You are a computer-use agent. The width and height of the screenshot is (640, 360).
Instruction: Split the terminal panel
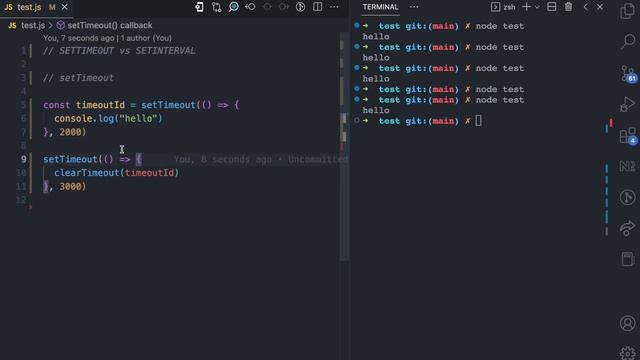click(551, 7)
